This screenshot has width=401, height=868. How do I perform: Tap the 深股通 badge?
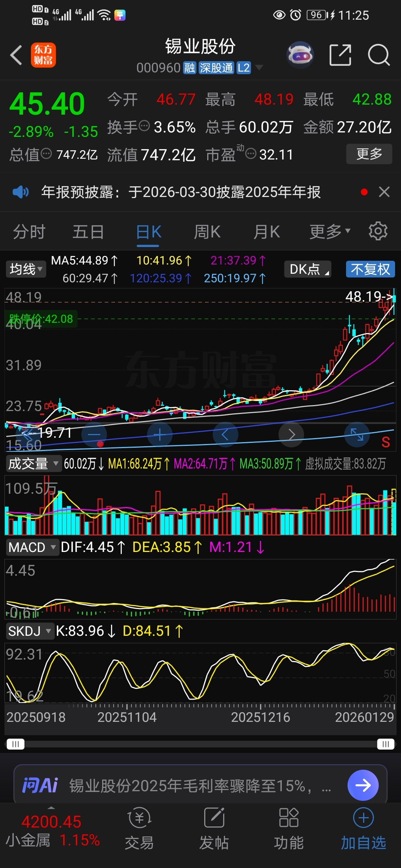point(216,68)
